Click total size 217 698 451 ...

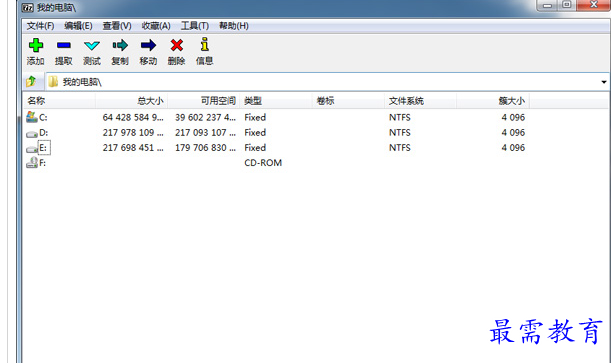point(133,148)
